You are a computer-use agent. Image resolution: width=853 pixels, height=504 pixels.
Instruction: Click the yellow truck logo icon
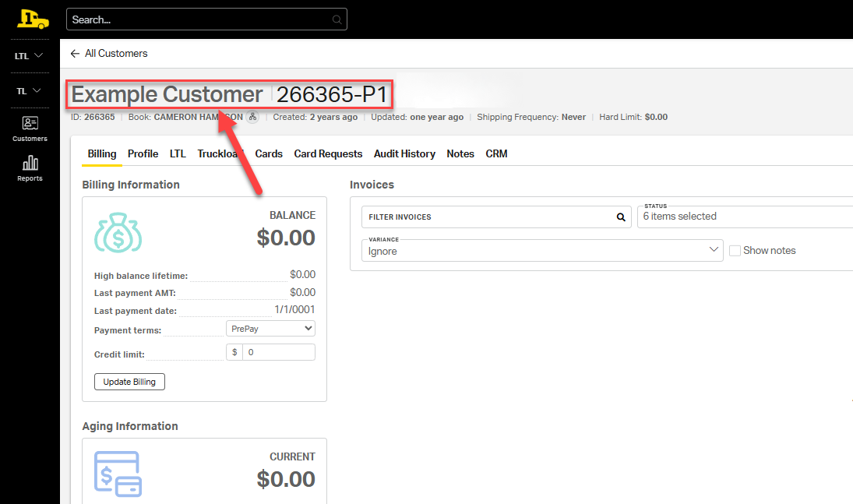[33, 19]
